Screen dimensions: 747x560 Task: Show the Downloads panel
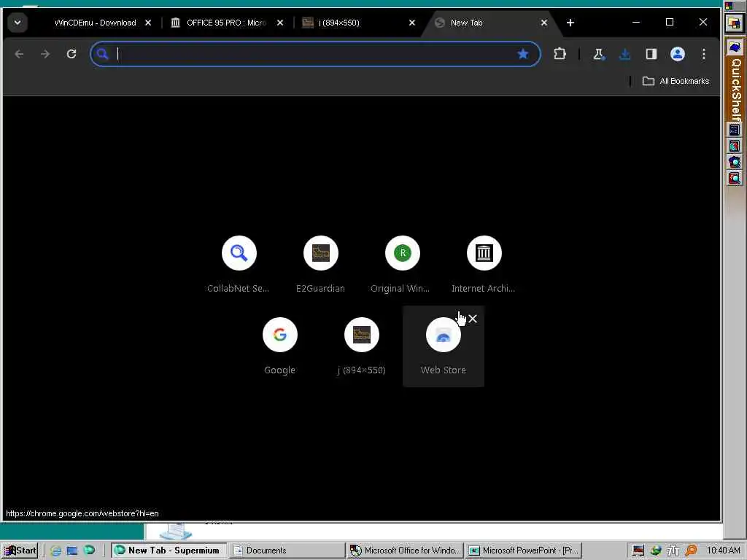(624, 54)
